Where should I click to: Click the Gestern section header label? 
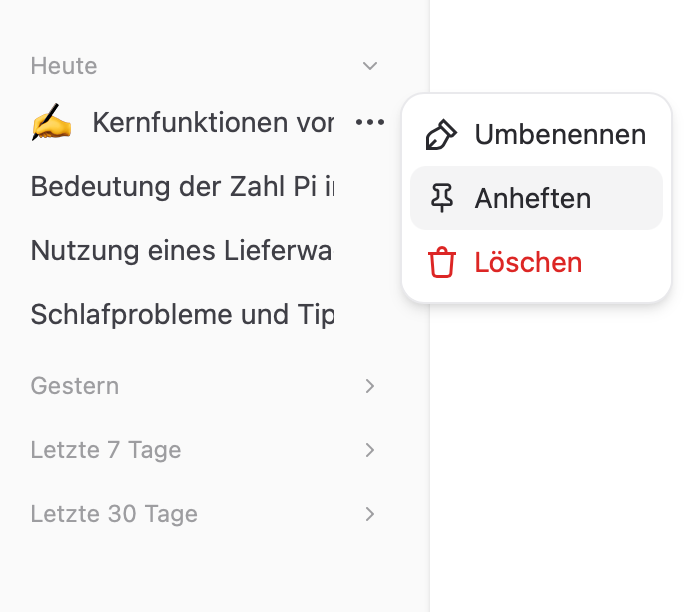[75, 385]
